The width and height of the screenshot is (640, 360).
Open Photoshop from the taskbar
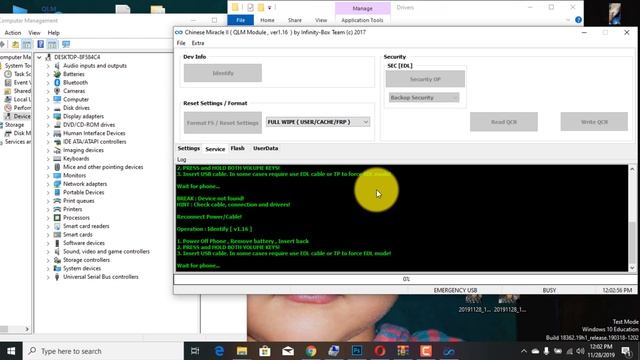point(357,351)
